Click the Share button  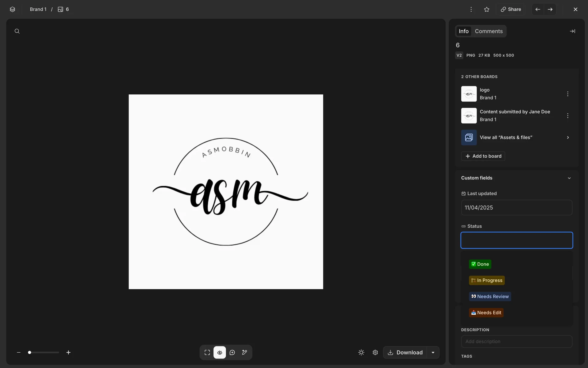pyautogui.click(x=511, y=10)
